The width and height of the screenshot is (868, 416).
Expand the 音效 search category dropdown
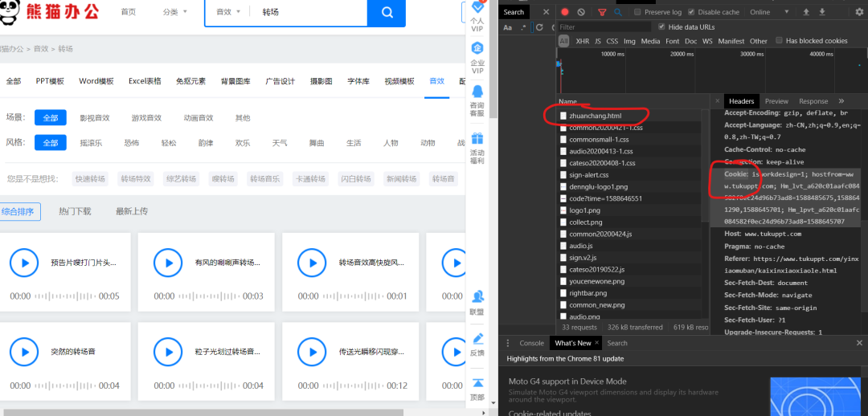click(x=229, y=12)
